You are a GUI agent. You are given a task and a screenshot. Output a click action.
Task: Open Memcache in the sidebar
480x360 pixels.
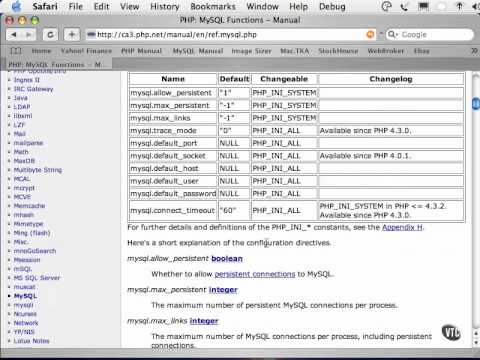click(29, 206)
